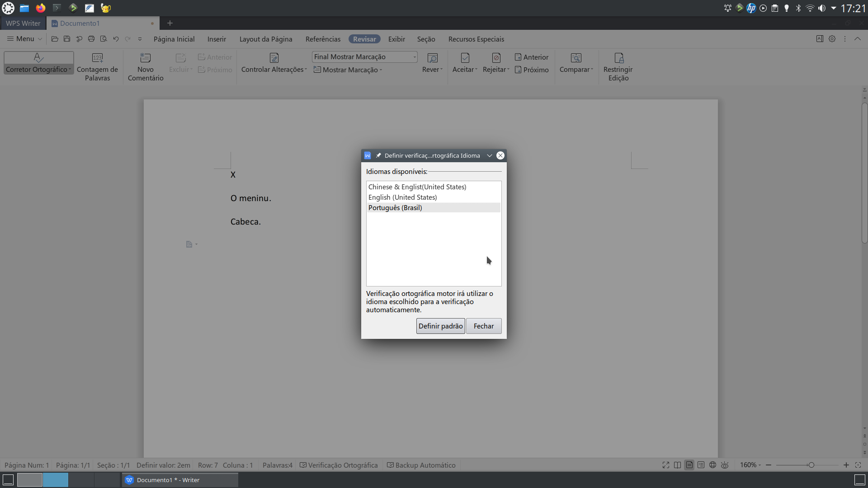Switch to the Inserir ribbon tab
Image resolution: width=868 pixels, height=488 pixels.
[x=217, y=39]
